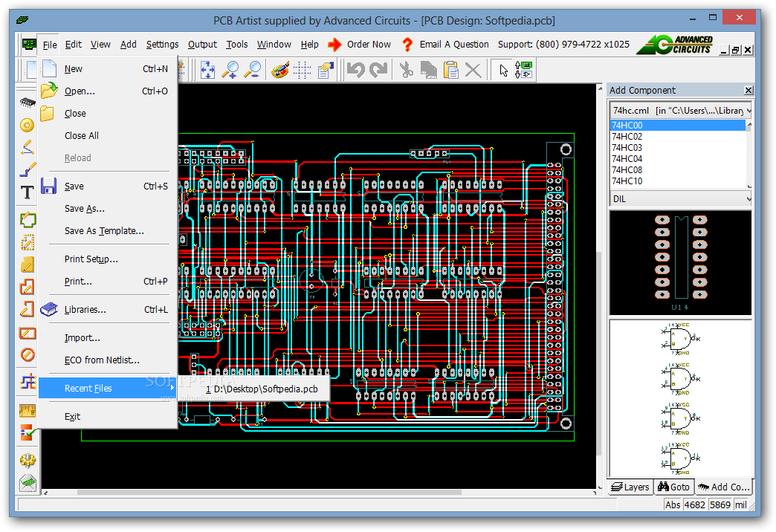The width and height of the screenshot is (776, 532).
Task: Click the envelope with green board icon
Action: (28, 482)
